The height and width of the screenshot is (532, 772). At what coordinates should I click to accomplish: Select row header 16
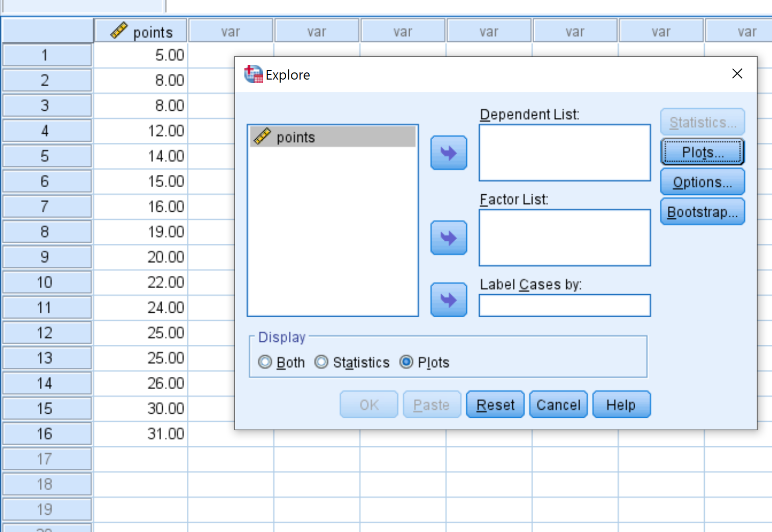pos(47,434)
